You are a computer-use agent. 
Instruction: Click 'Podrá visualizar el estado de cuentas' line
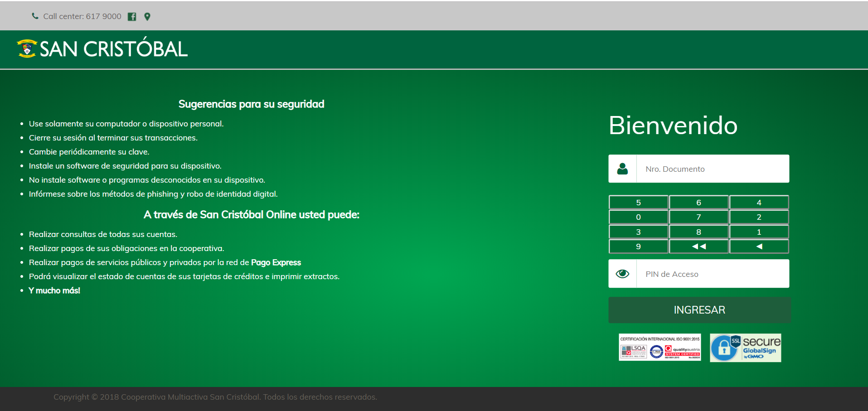[184, 276]
